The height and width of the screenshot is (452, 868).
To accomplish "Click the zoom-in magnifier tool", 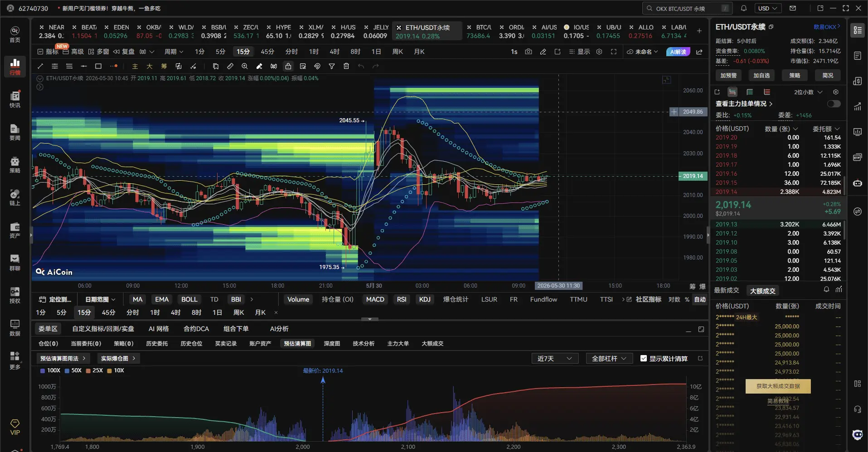I will click(245, 66).
